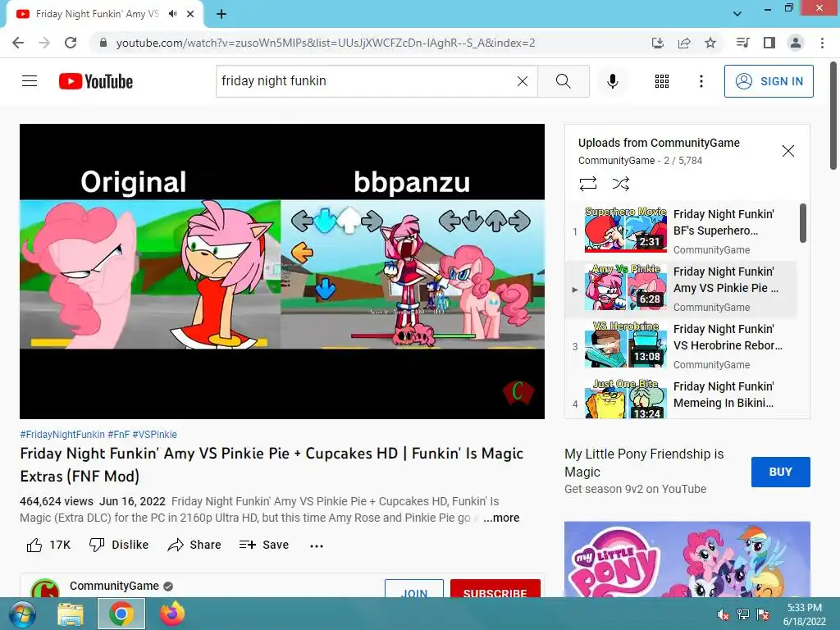The width and height of the screenshot is (840, 630).
Task: Open Firefox from taskbar
Action: pos(172,614)
